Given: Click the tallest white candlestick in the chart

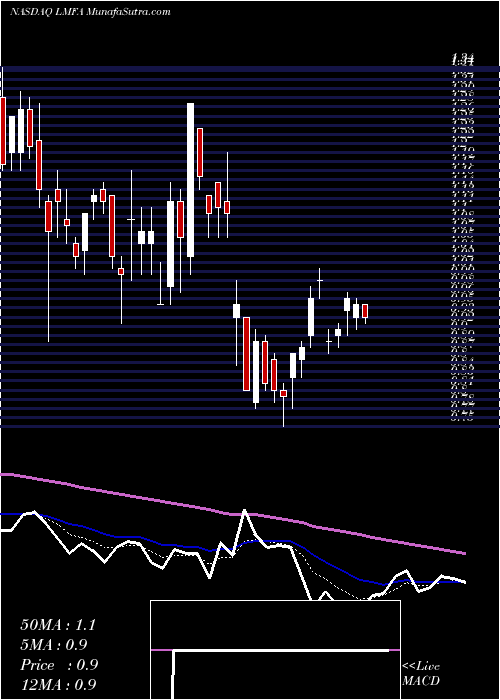Looking at the screenshot, I should (x=191, y=180).
